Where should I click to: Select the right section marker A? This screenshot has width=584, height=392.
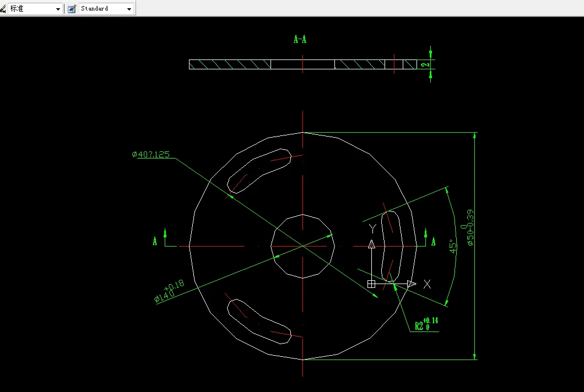tap(433, 242)
